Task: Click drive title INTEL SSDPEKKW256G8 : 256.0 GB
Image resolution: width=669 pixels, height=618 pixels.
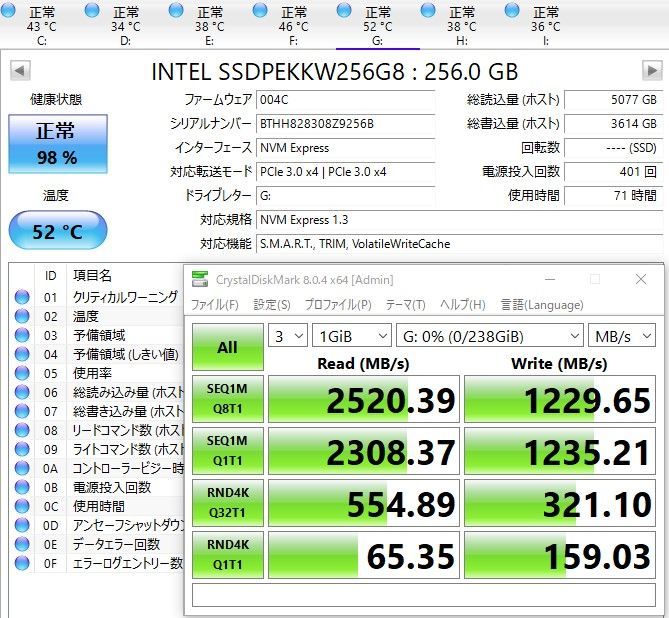Action: point(334,72)
